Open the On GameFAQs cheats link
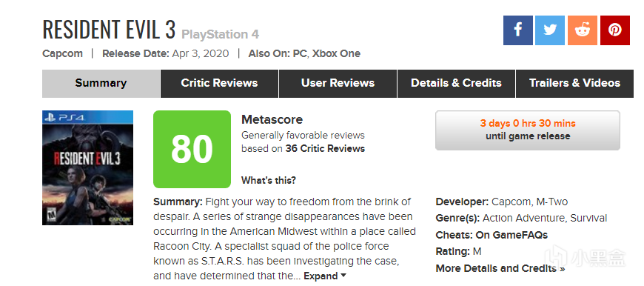Image resolution: width=644 pixels, height=286 pixels. click(511, 235)
